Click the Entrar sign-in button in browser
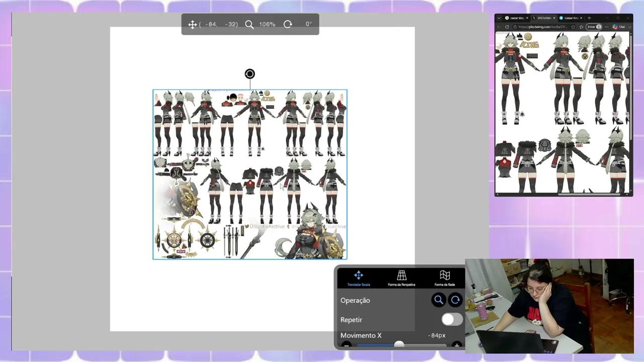 [x=594, y=27]
